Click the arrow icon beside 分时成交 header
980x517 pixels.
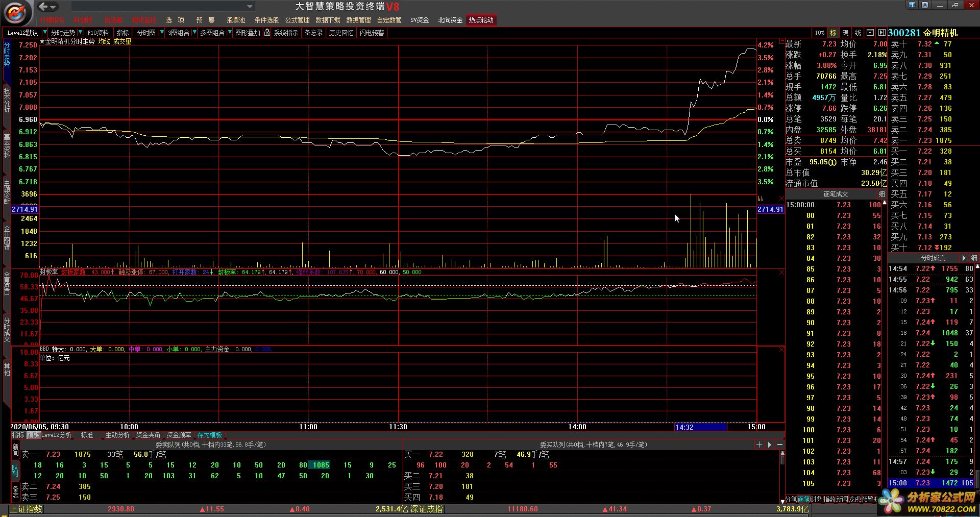[964, 258]
